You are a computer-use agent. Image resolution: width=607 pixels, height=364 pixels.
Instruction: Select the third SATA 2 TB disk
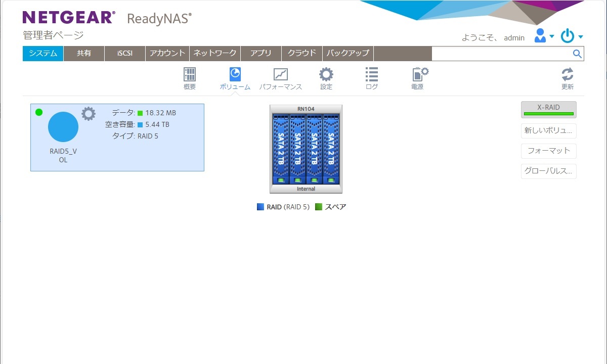pos(314,149)
